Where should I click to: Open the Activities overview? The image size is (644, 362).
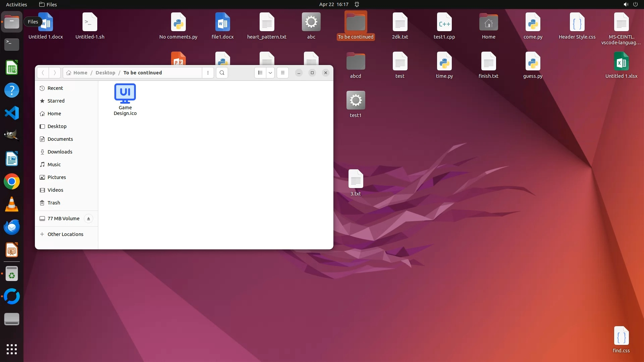(x=16, y=4)
